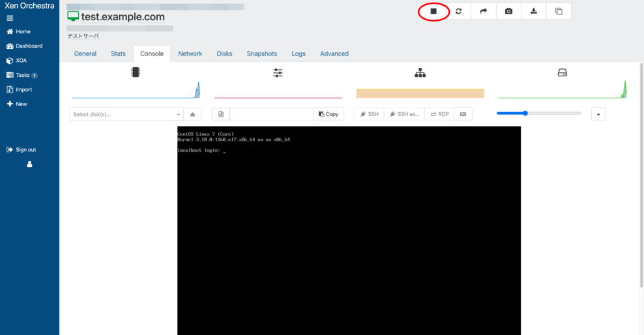Switch to the Logs tab

pyautogui.click(x=299, y=54)
